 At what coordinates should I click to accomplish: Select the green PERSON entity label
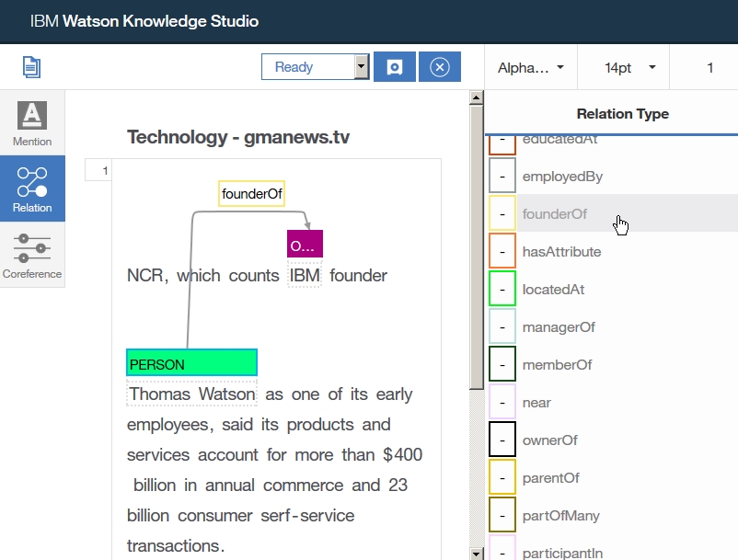click(191, 363)
